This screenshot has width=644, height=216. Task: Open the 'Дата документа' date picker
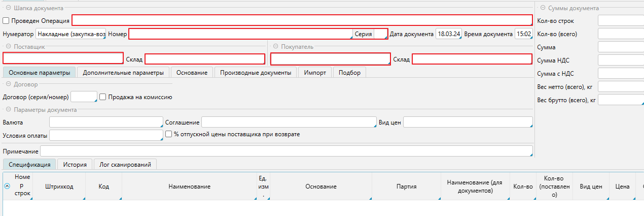point(449,34)
